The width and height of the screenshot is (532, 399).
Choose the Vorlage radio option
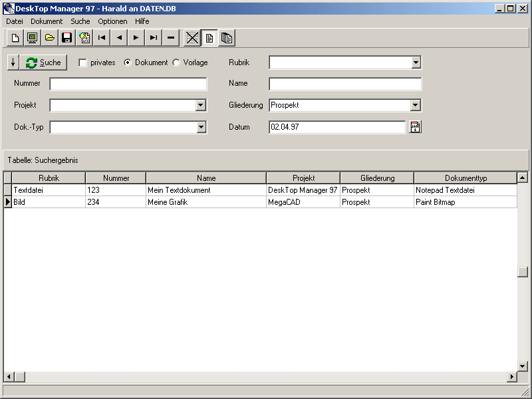(176, 63)
